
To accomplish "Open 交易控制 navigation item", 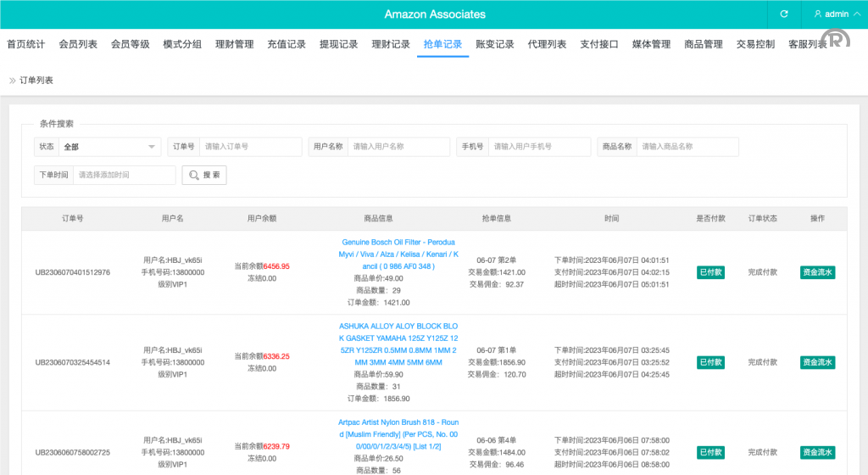I will point(755,44).
